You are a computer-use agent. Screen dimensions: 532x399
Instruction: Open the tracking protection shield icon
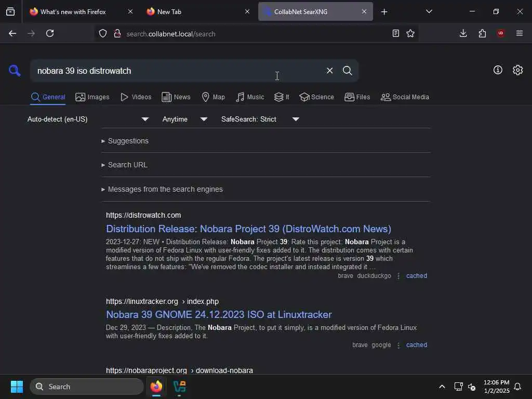point(103,33)
